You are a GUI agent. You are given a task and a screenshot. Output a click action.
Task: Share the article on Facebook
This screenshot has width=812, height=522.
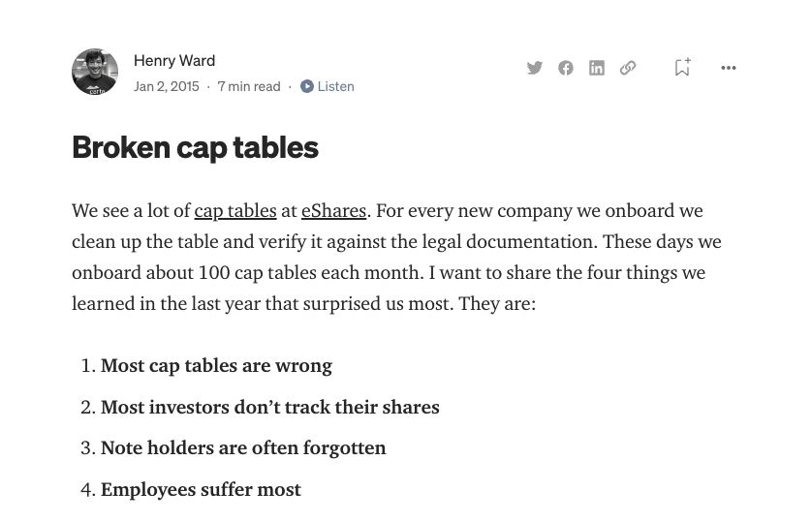pos(566,68)
